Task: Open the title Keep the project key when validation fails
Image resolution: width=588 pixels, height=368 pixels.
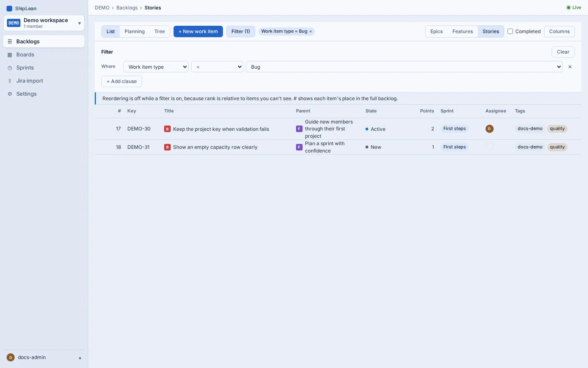Action: [221, 129]
